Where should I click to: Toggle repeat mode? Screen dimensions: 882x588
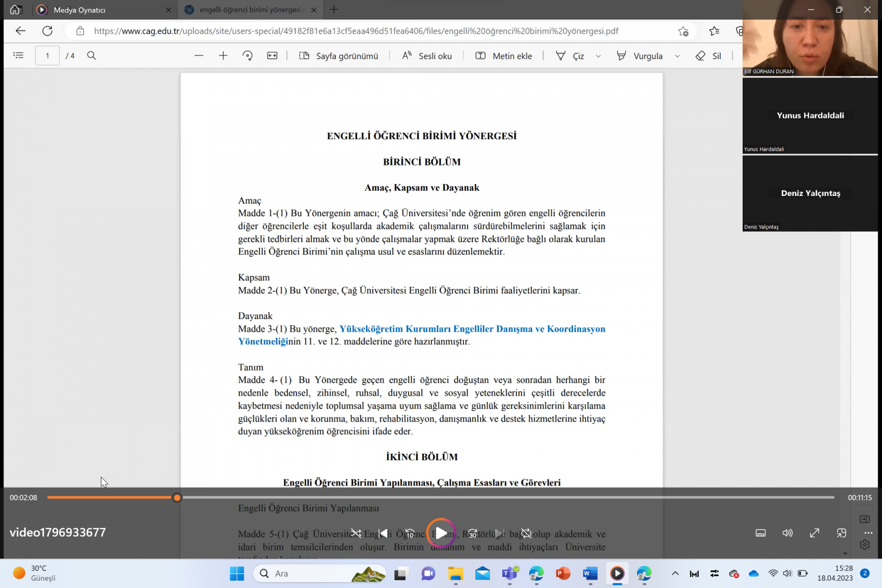pyautogui.click(x=526, y=533)
